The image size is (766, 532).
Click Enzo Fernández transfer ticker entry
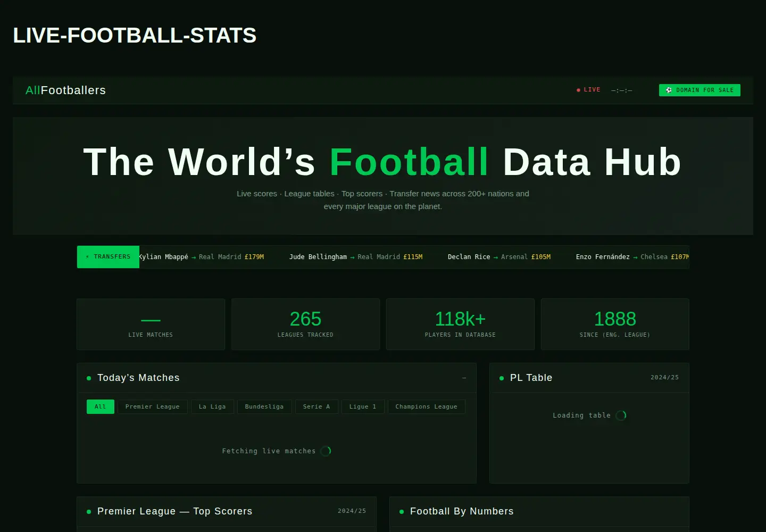tap(632, 257)
